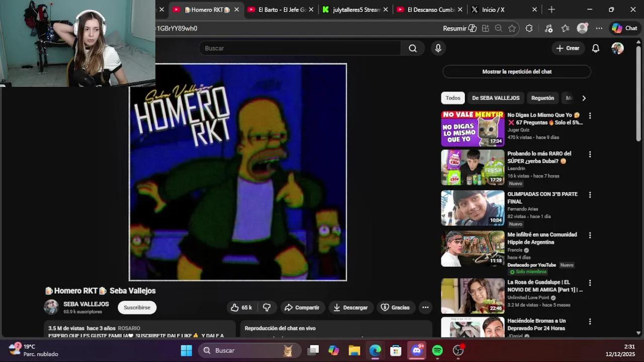Enable the Regueton topic chip
The width and height of the screenshot is (644, 362).
(x=542, y=98)
